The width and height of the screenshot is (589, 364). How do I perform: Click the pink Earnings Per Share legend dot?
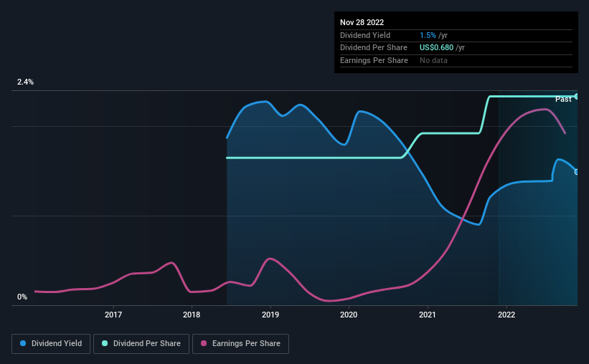(x=204, y=343)
